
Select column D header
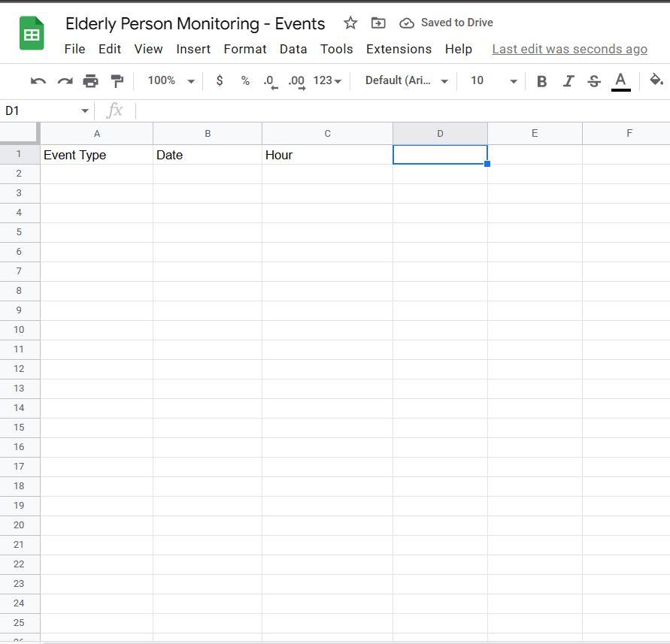pyautogui.click(x=440, y=134)
